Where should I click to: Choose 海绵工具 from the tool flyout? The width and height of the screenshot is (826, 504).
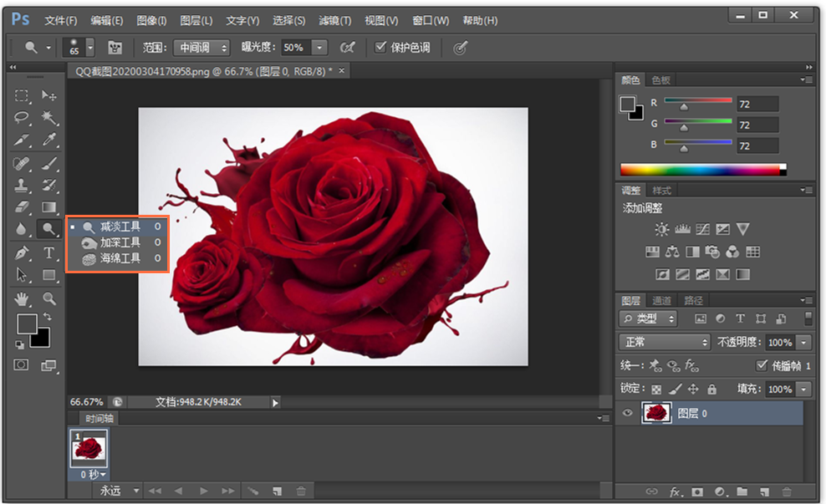pyautogui.click(x=120, y=259)
